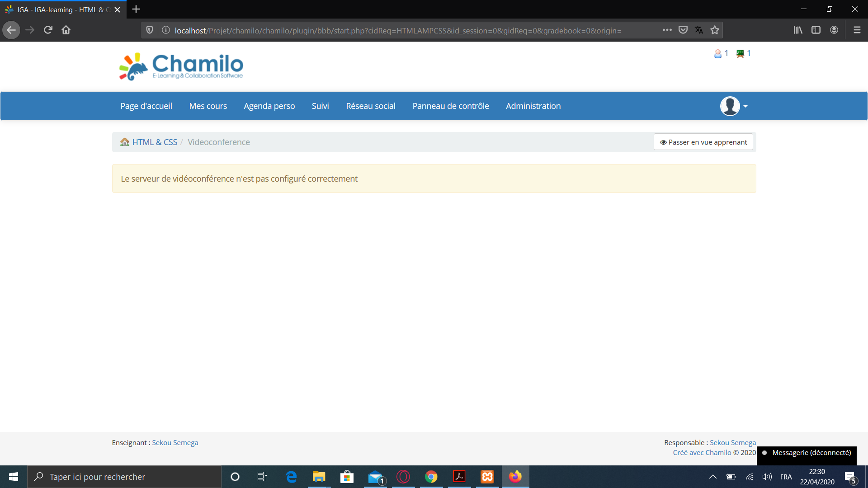This screenshot has width=868, height=488.
Task: Click the home icon next to HTML & CSS
Action: [124, 141]
